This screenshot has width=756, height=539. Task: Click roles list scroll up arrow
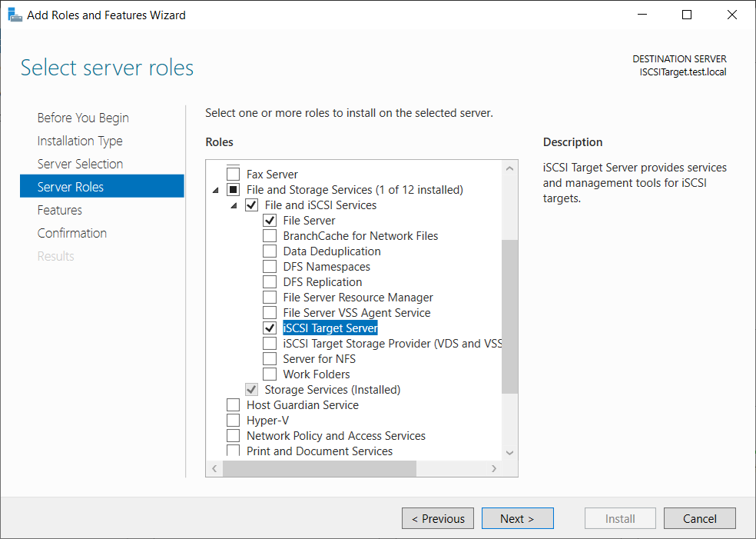509,169
